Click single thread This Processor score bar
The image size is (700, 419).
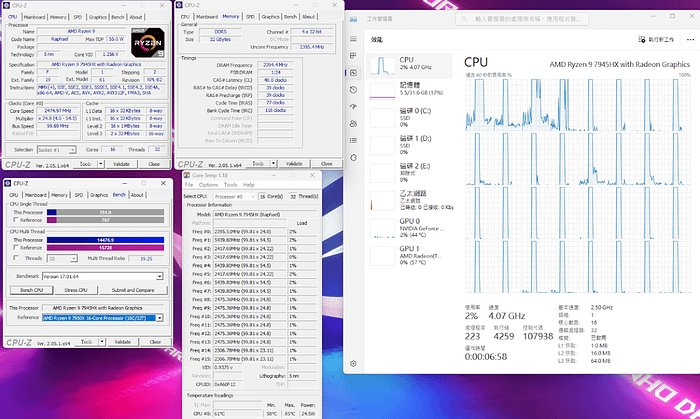[105, 212]
